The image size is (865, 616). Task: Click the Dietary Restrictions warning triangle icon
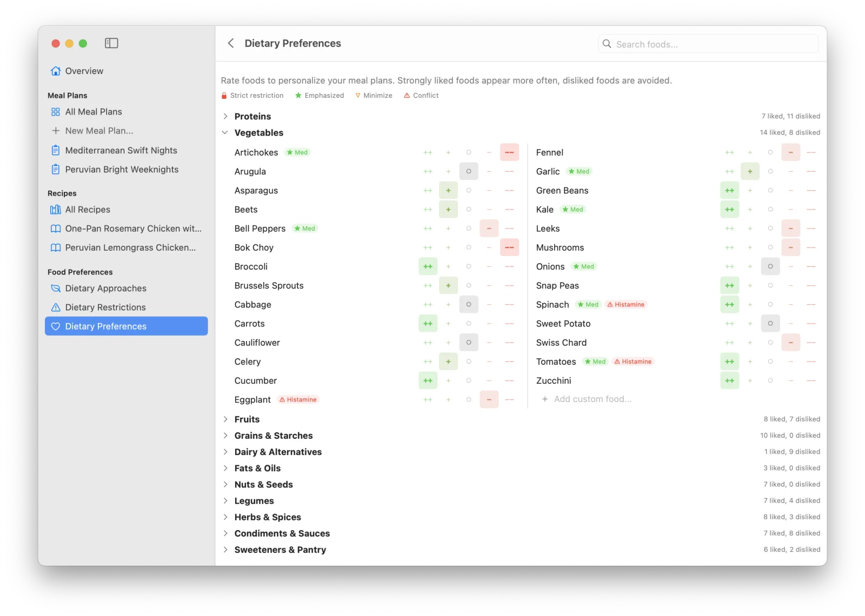56,307
